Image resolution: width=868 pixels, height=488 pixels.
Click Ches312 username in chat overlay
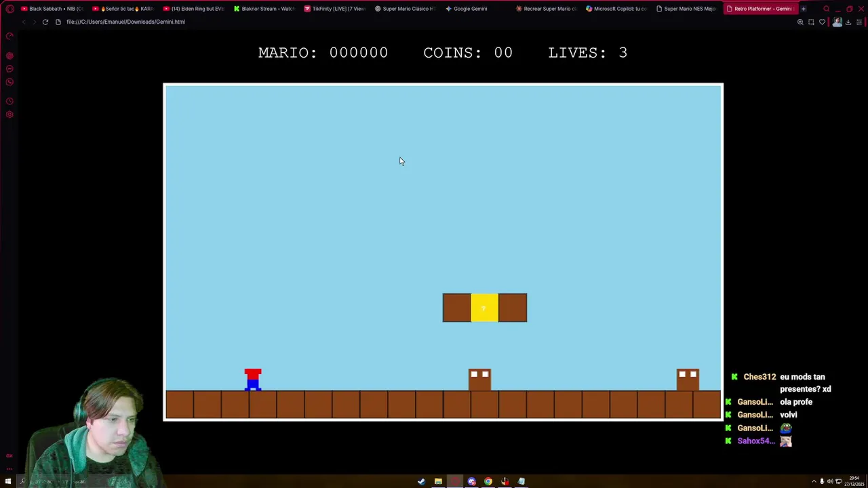point(759,377)
